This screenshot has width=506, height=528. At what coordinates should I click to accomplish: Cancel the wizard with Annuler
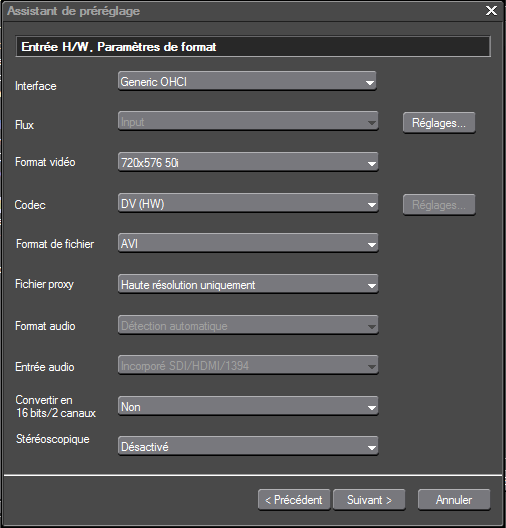coord(454,500)
